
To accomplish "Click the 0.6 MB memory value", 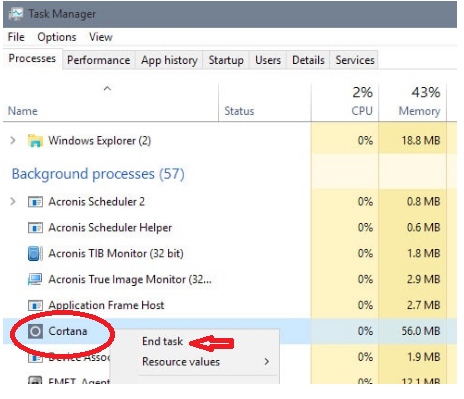I will coord(423,228).
